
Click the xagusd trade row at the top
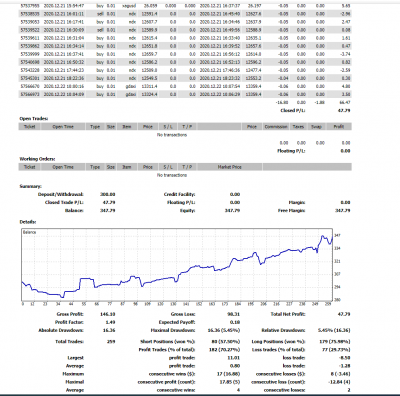pyautogui.click(x=185, y=6)
